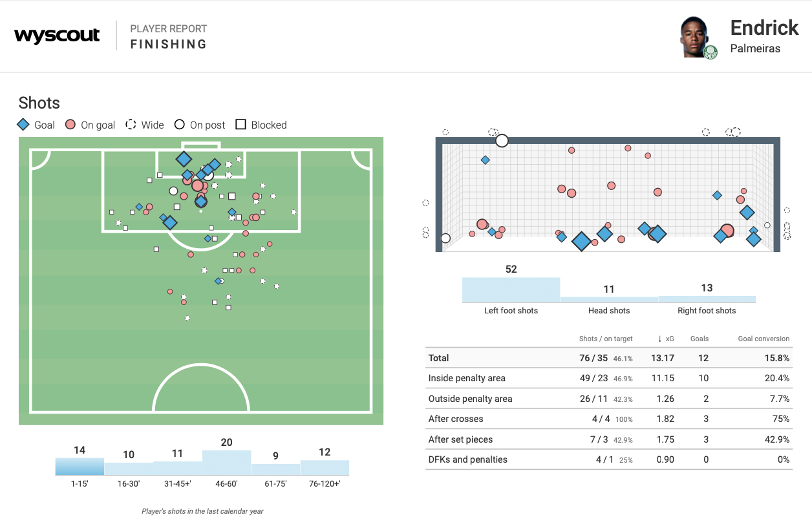
Task: Select the On post legend circle icon
Action: tap(179, 125)
